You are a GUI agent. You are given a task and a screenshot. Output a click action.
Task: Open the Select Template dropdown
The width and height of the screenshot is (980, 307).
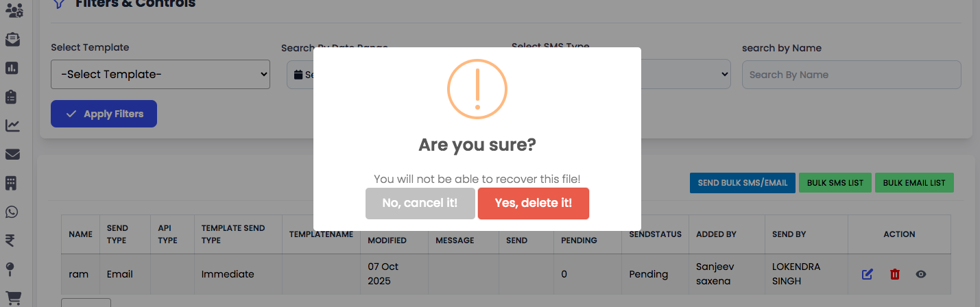160,74
